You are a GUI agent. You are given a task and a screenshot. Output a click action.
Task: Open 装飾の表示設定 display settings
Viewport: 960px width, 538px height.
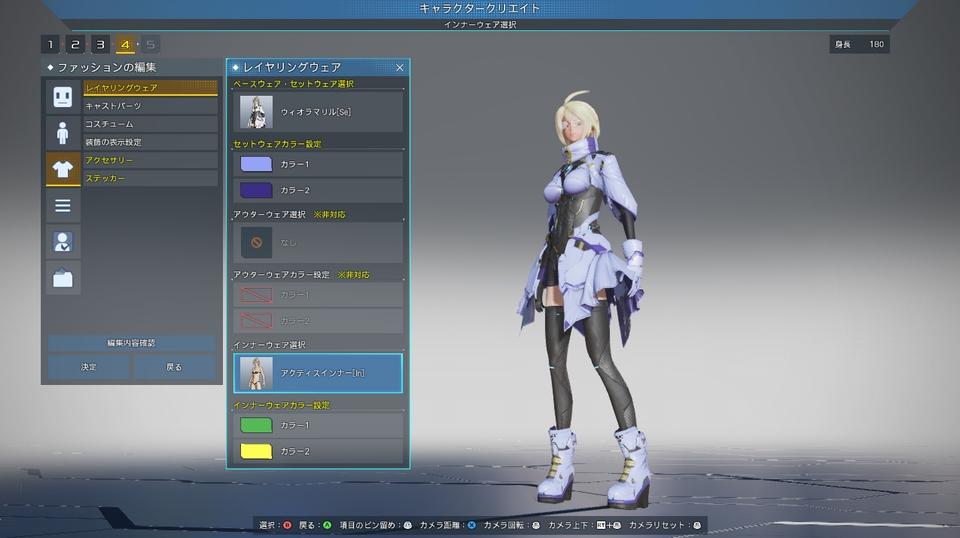coord(150,142)
